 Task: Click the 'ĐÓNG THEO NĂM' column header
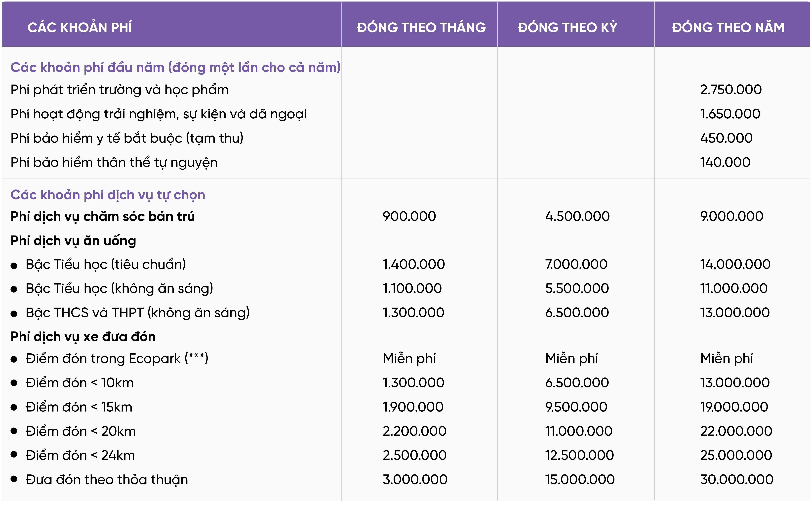pos(728,28)
